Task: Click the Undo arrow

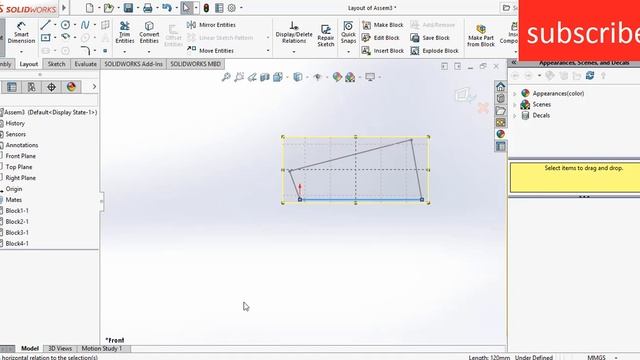Action: pyautogui.click(x=167, y=8)
